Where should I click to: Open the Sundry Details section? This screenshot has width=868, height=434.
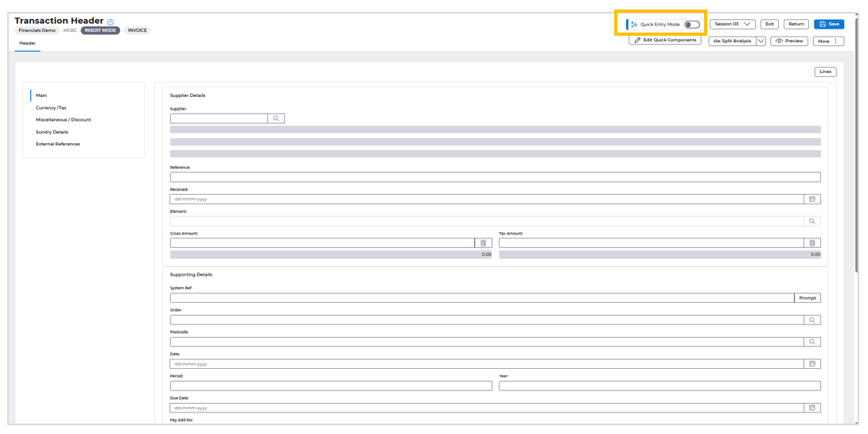pyautogui.click(x=53, y=132)
